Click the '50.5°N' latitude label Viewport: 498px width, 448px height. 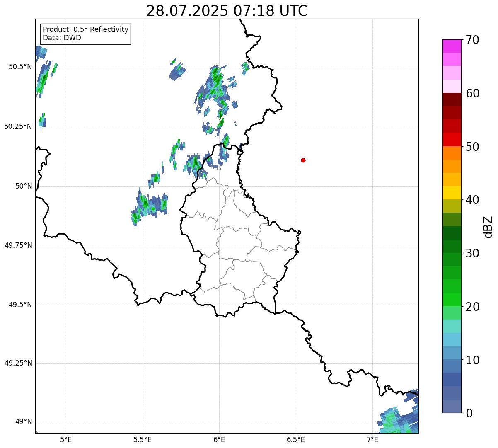click(20, 67)
